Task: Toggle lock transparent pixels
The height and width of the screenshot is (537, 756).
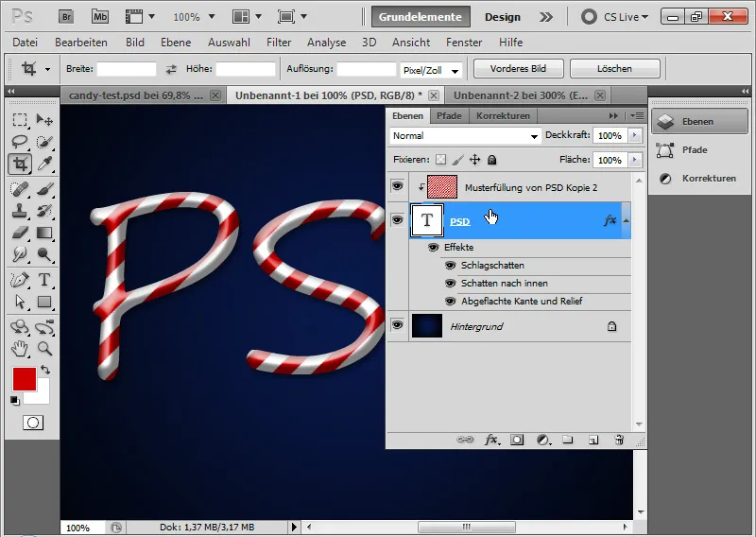Action: click(x=440, y=160)
